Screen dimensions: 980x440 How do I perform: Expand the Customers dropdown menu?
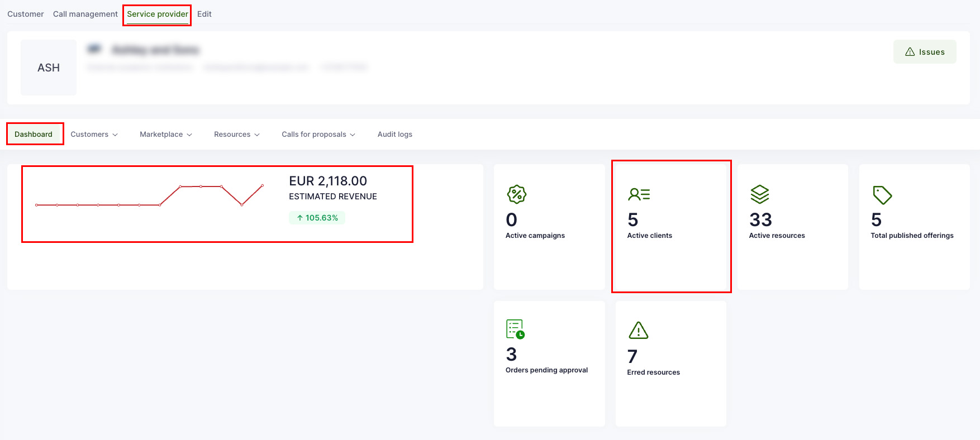[94, 135]
